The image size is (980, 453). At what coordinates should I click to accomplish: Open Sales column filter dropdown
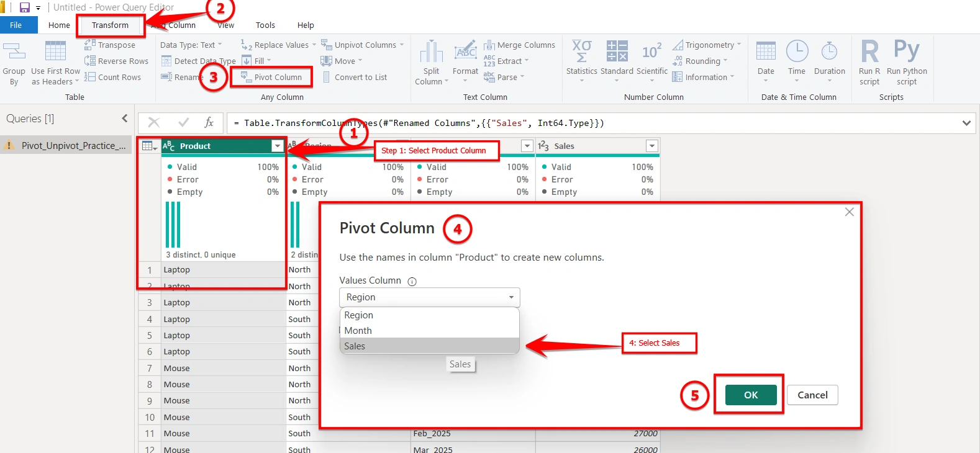click(x=651, y=146)
